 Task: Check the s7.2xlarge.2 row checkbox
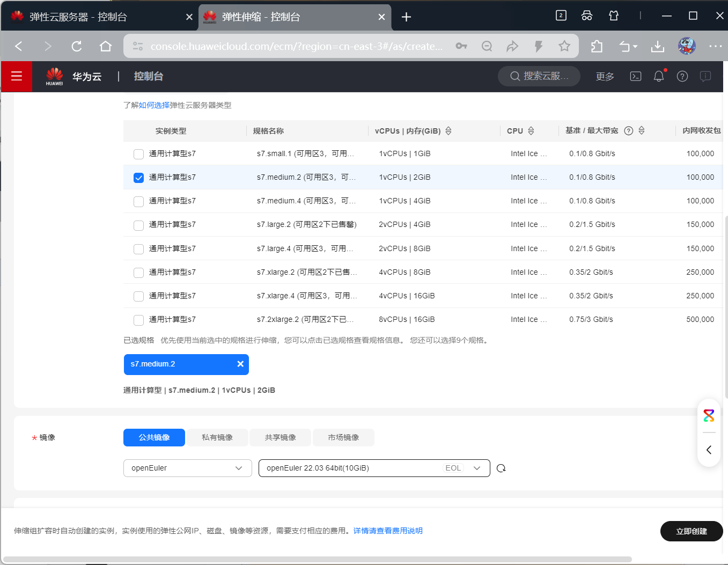tap(138, 320)
